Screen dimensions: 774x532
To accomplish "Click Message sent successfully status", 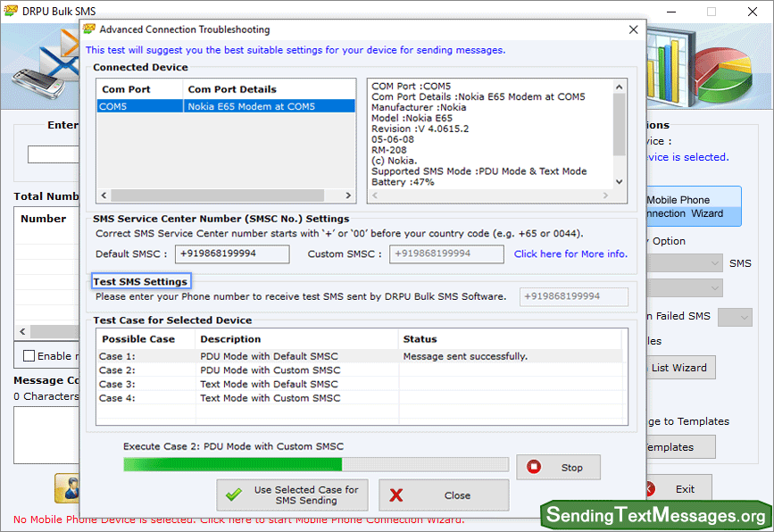I will click(465, 356).
